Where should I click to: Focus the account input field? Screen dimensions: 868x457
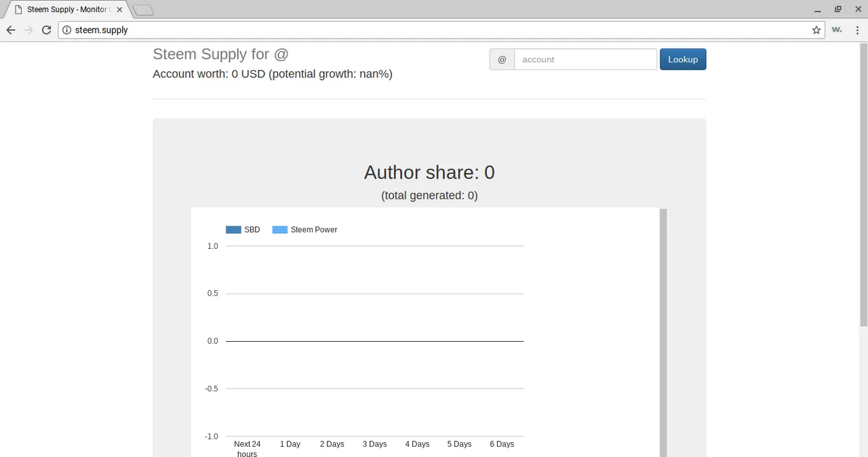tap(585, 60)
